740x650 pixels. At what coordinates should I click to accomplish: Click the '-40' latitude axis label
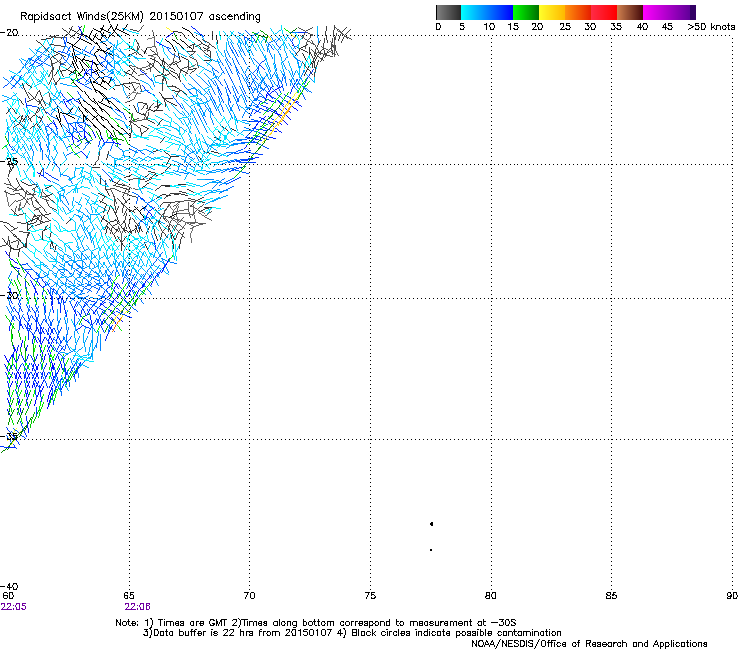(x=9, y=586)
